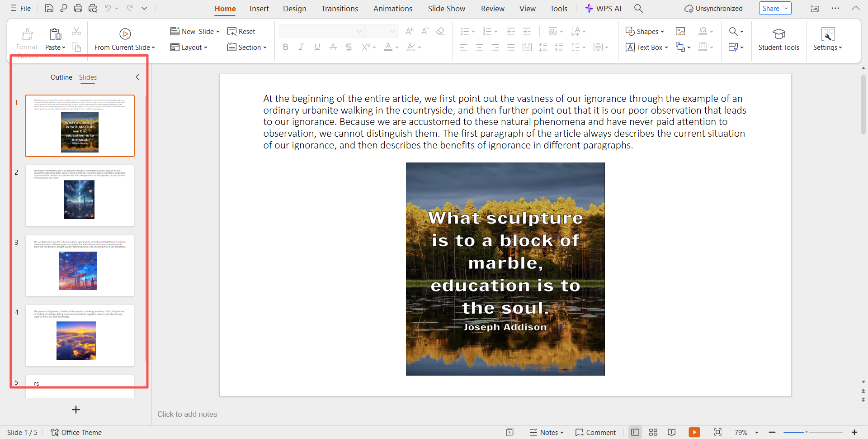Click the Save icon in title bar
The image size is (868, 439).
click(x=49, y=8)
